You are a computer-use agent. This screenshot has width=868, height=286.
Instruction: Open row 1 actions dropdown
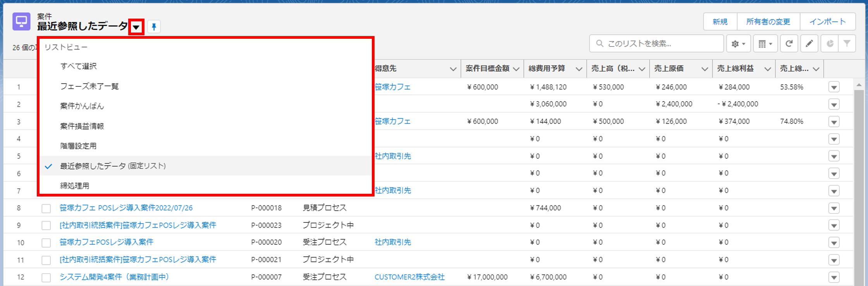click(834, 87)
